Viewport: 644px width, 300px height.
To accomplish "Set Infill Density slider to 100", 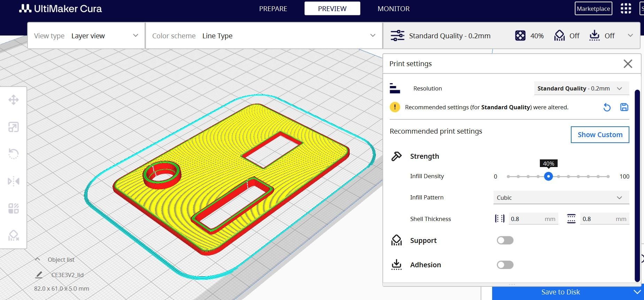I will 608,176.
